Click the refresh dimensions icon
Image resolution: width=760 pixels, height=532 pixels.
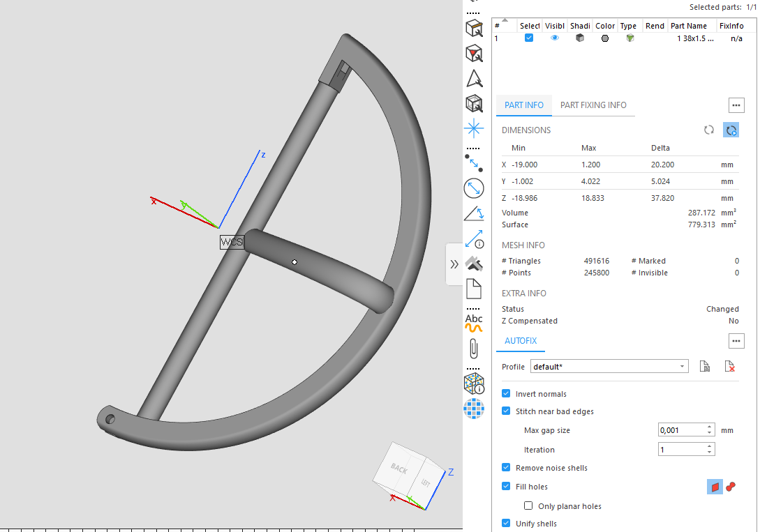tap(708, 130)
